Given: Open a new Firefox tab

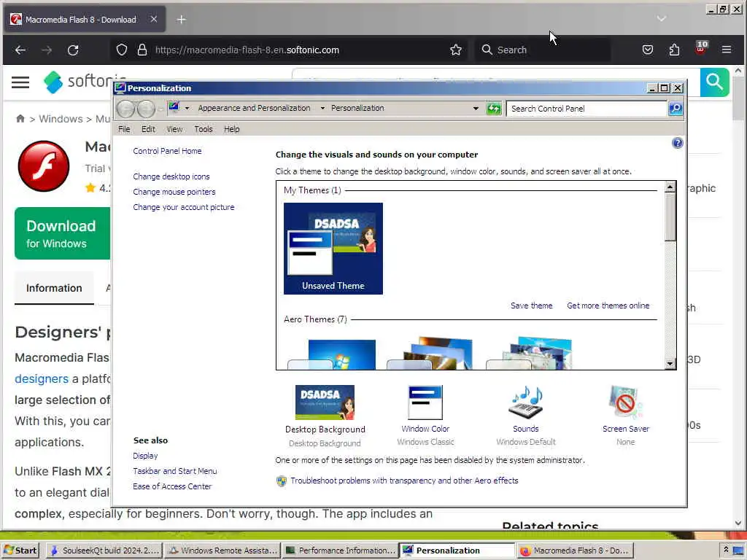Looking at the screenshot, I should tap(181, 20).
